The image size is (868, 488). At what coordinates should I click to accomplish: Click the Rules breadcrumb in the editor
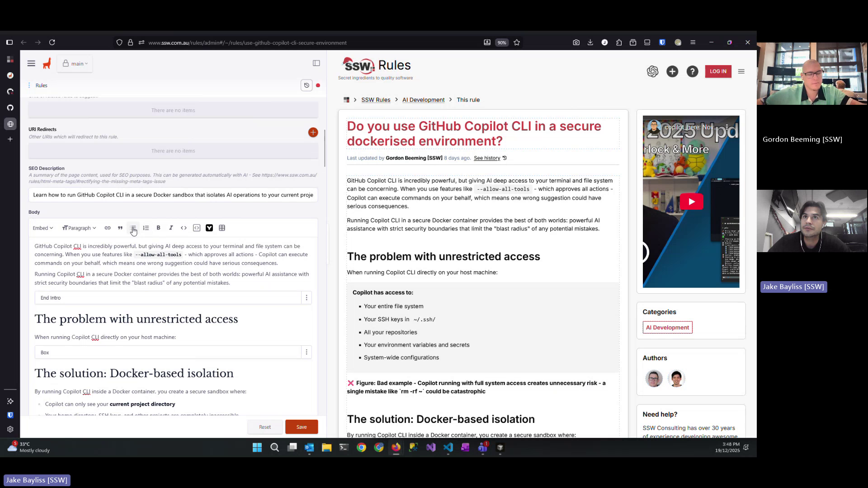click(x=42, y=85)
